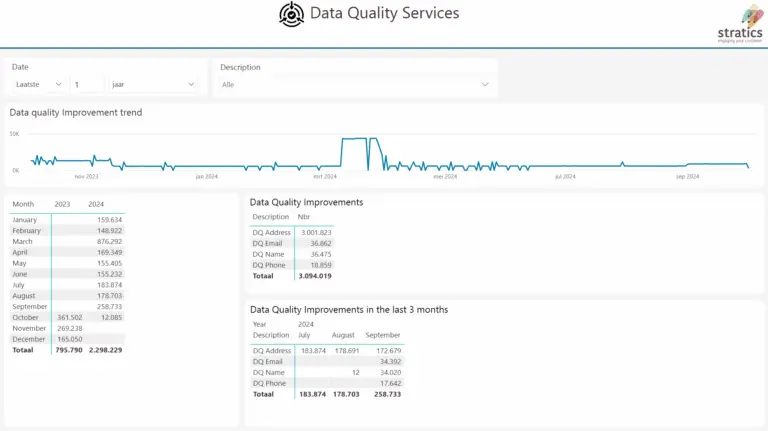Open the Laatste relative date dropdown
The height and width of the screenshot is (431, 768).
[40, 85]
